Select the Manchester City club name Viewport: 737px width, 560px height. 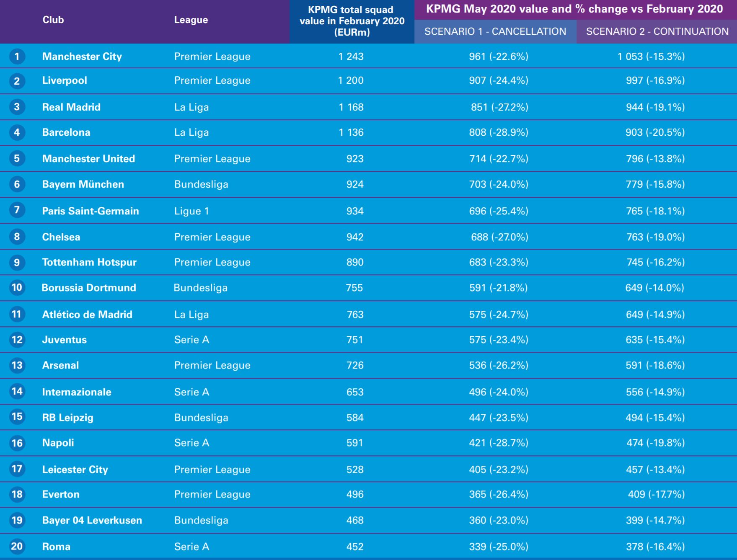[x=82, y=57]
